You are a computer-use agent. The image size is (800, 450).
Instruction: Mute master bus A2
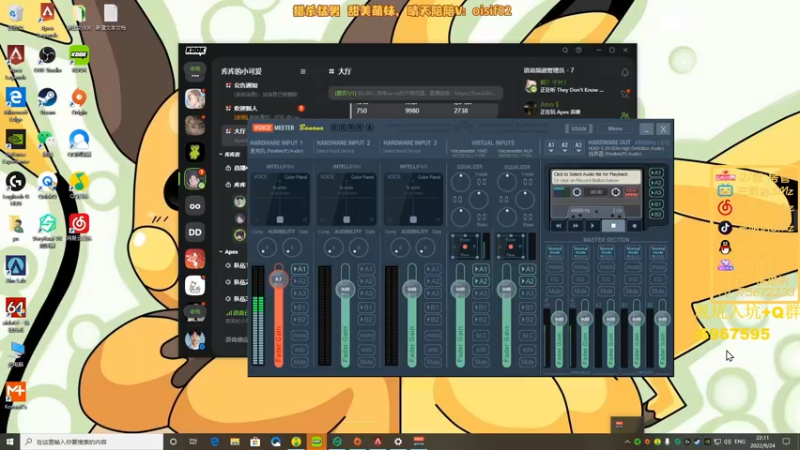point(581,291)
